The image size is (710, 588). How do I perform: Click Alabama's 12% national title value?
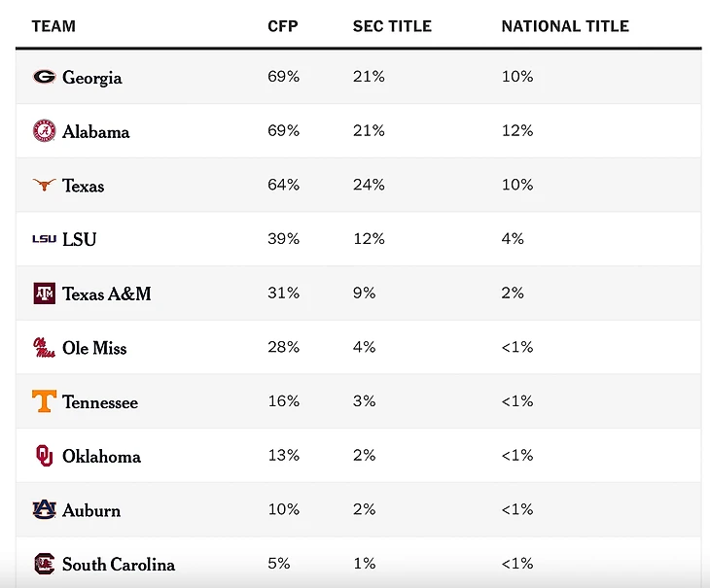tap(517, 131)
